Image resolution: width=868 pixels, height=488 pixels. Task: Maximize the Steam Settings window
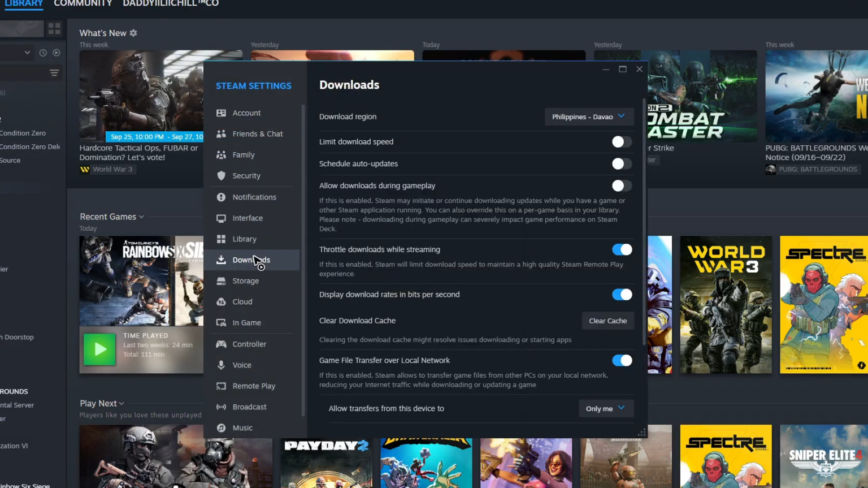(x=623, y=69)
